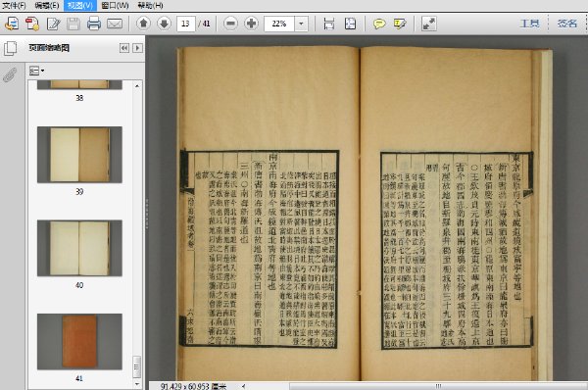Select the highlight text tool

400,24
